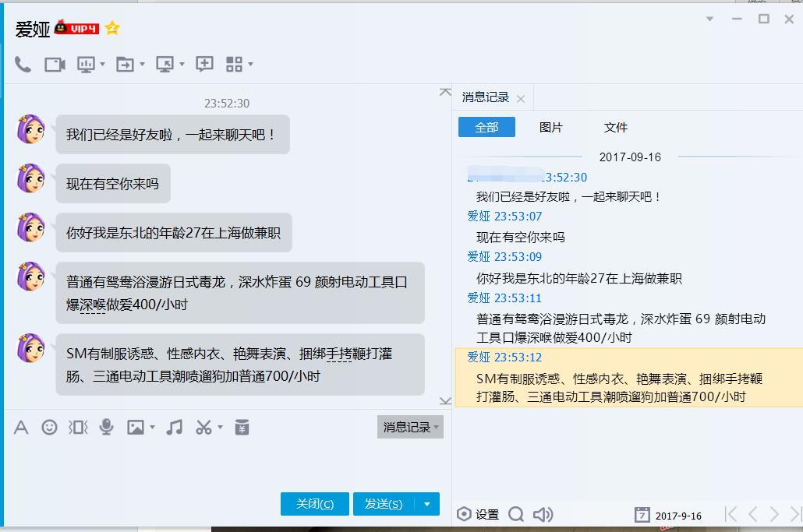Viewport: 803px width, 532px height.
Task: Click the create group discussion plus icon
Action: (x=204, y=64)
